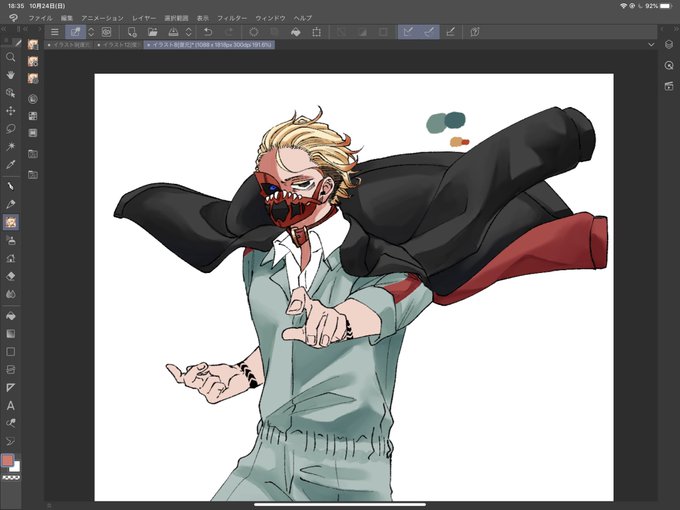Select the Zoom magnifier tool
This screenshot has width=680, height=510.
10,57
